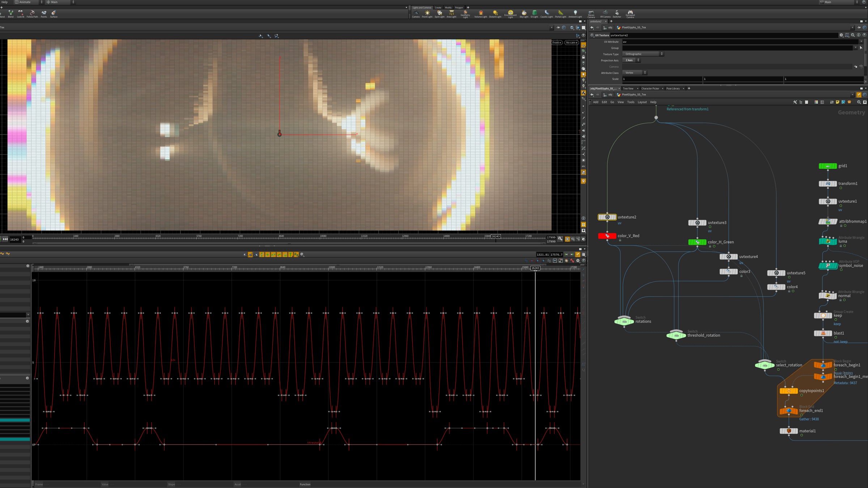Open the Front viewport view dropdown

click(x=557, y=43)
